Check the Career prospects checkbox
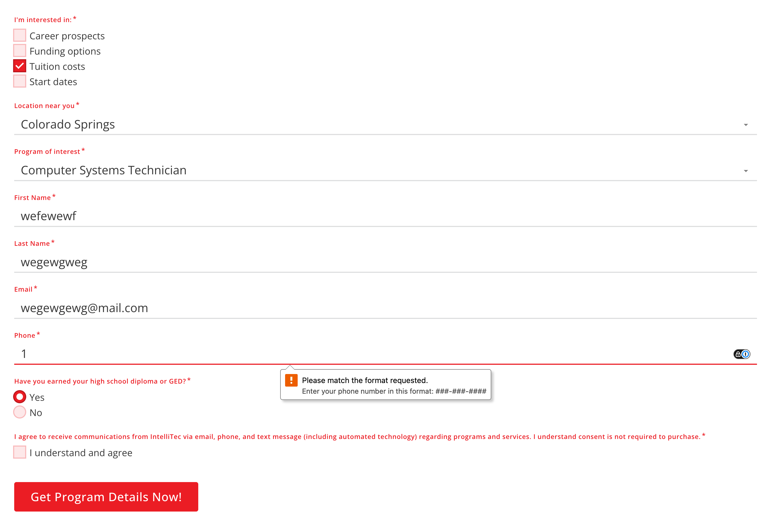 [20, 35]
